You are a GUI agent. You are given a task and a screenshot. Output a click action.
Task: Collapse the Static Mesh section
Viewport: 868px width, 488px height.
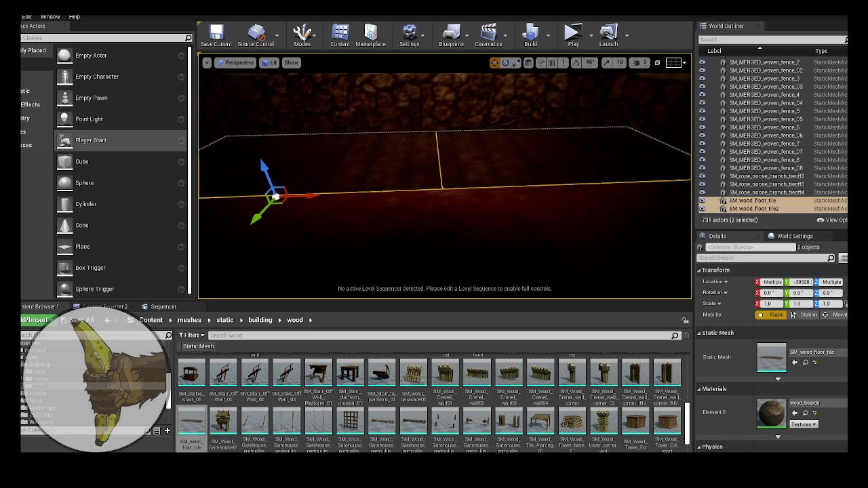699,333
